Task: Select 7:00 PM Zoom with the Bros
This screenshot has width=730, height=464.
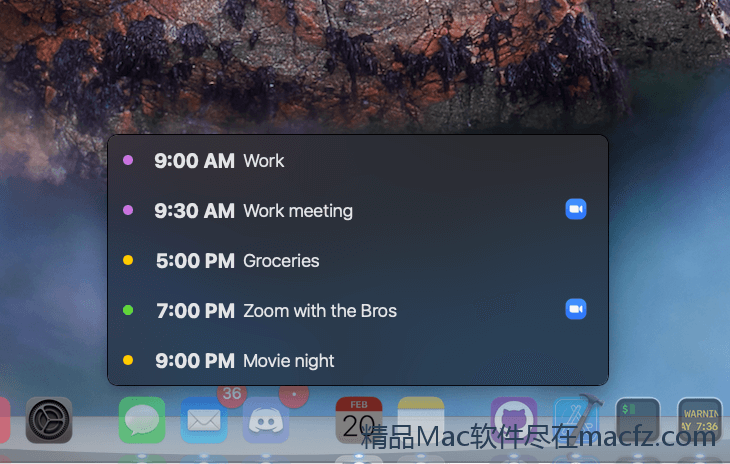Action: pos(358,310)
